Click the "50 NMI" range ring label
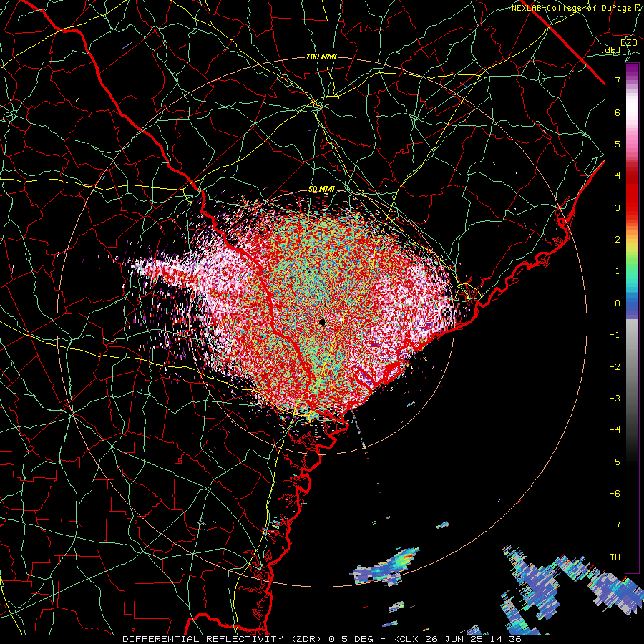Screen dimensions: 644x644 tap(321, 190)
